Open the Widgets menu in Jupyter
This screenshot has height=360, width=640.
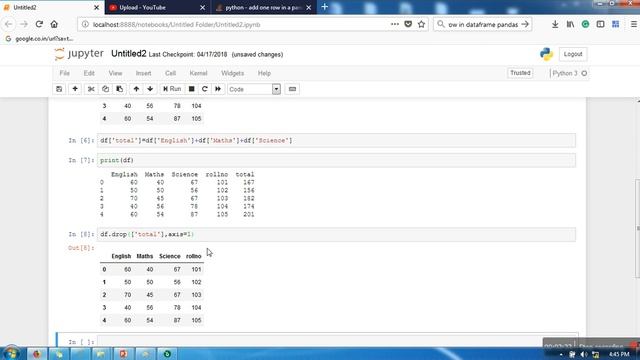click(233, 73)
